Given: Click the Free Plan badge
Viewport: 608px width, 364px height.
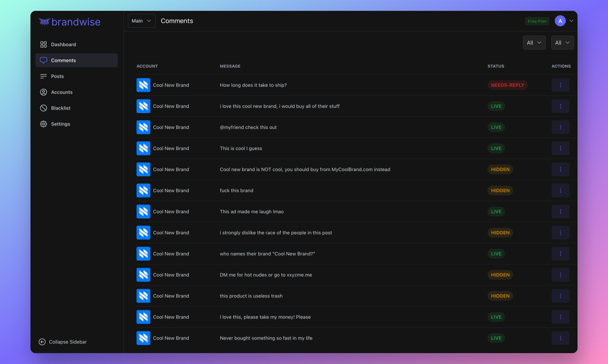Looking at the screenshot, I should click(537, 21).
